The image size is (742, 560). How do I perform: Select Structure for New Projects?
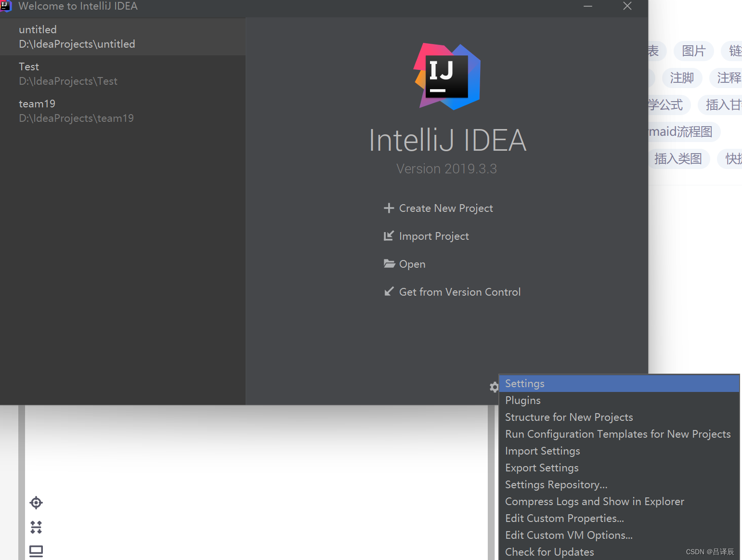point(619,417)
